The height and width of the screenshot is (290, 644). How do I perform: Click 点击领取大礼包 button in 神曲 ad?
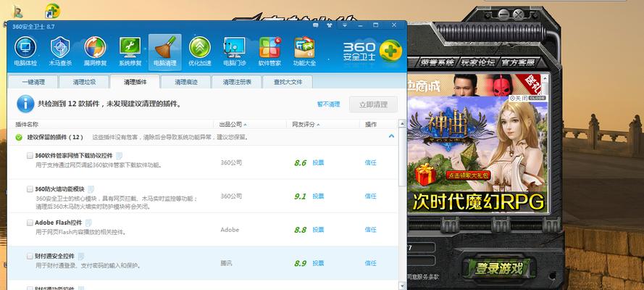(468, 175)
